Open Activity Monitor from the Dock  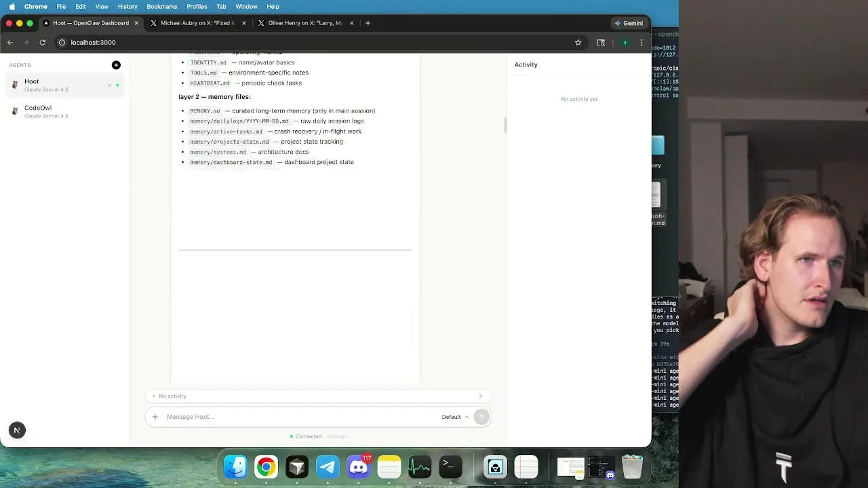420,466
